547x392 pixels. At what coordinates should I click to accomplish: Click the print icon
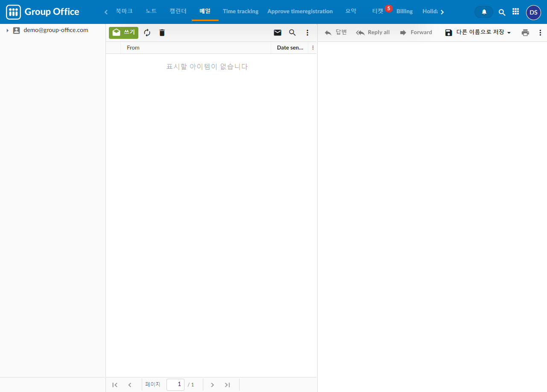tap(525, 33)
